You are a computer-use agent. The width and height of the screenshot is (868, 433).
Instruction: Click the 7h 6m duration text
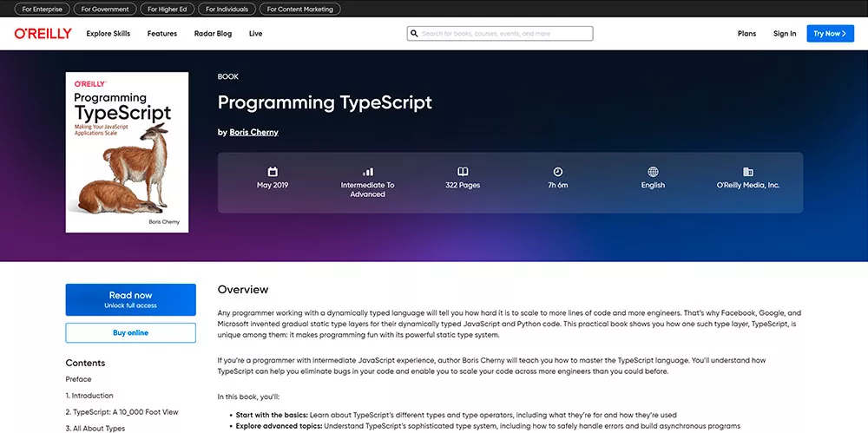point(558,186)
